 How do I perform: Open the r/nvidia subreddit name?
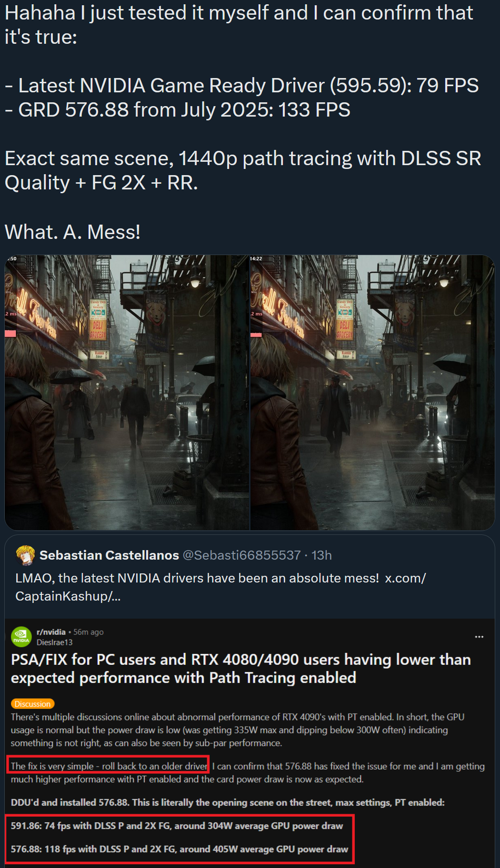(x=51, y=632)
